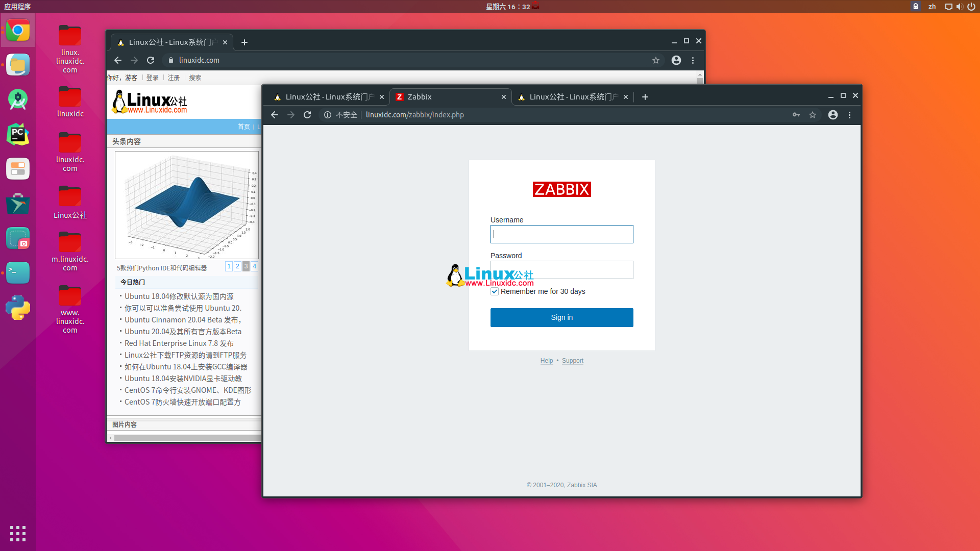Viewport: 980px width, 551px height.
Task: Open the Files manager dock icon
Action: (x=18, y=65)
